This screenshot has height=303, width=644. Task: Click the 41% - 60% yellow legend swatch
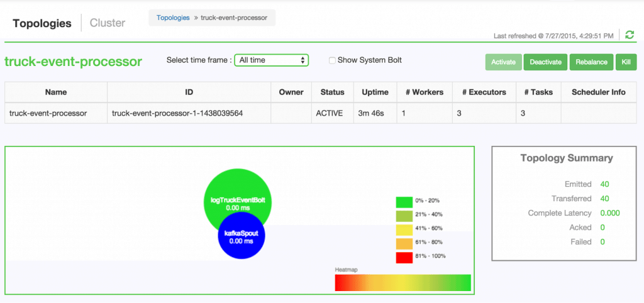[x=404, y=229]
